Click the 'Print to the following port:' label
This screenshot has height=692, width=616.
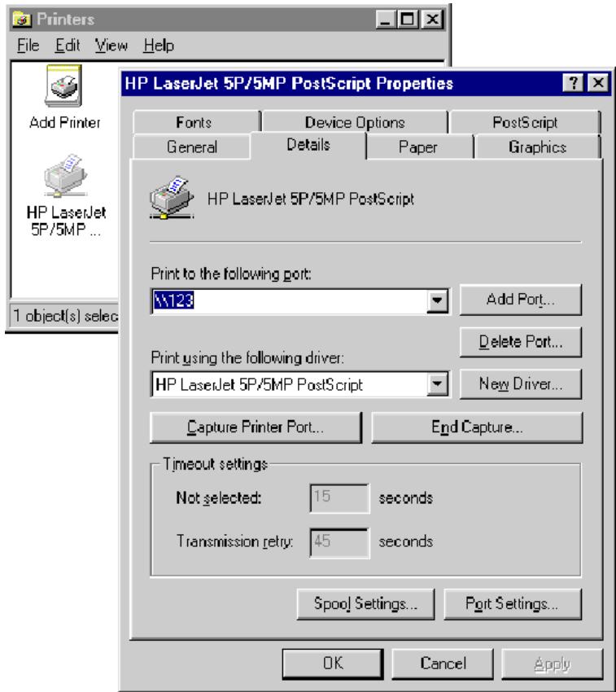tap(231, 274)
